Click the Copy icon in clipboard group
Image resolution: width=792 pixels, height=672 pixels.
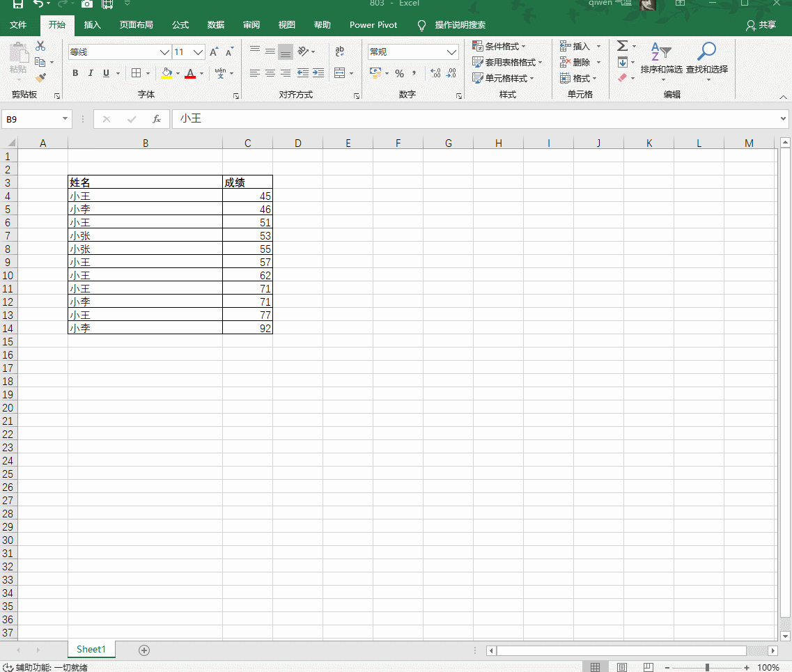pyautogui.click(x=40, y=62)
